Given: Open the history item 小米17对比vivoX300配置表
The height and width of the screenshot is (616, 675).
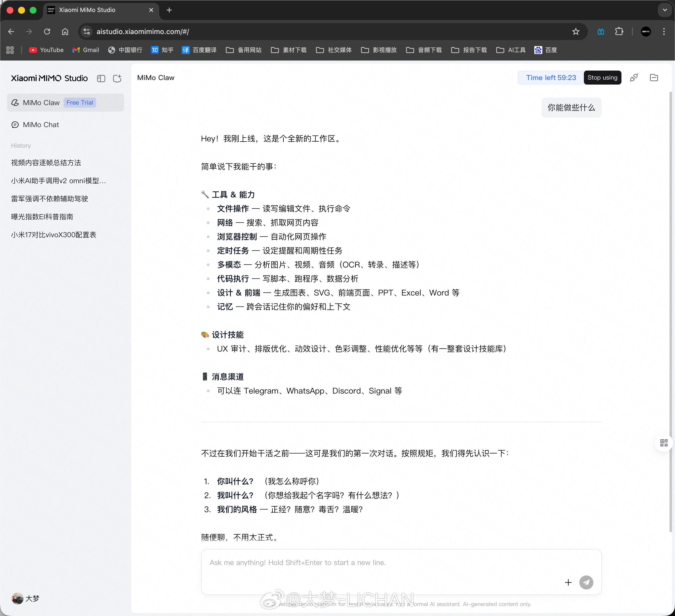Looking at the screenshot, I should point(54,234).
